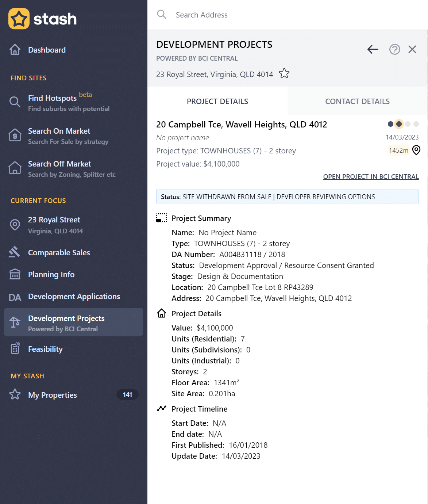The height and width of the screenshot is (504, 428).
Task: Click the My Properties star icon
Action: (x=15, y=394)
